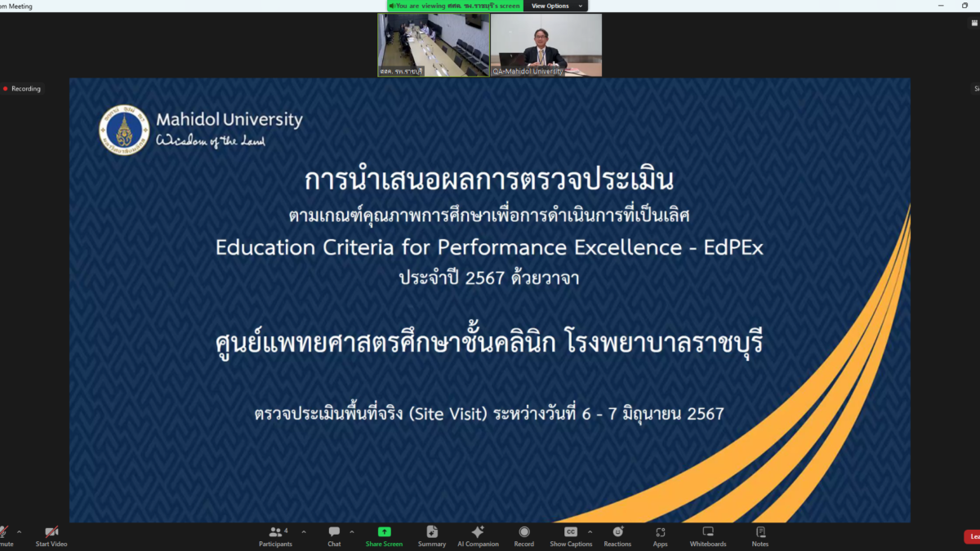Turn on the camera with Start Video

[51, 535]
